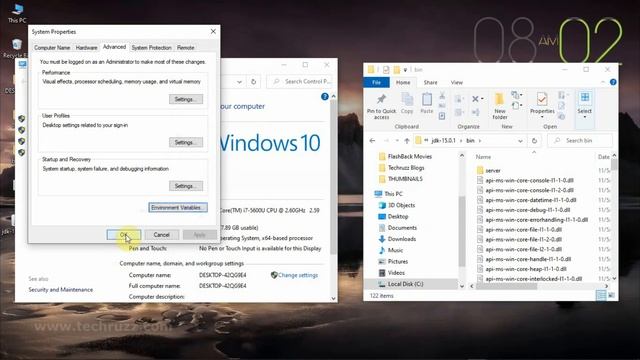Open the Explorer address bar history dropdown
The width and height of the screenshot is (640, 360).
pyautogui.click(x=520, y=141)
